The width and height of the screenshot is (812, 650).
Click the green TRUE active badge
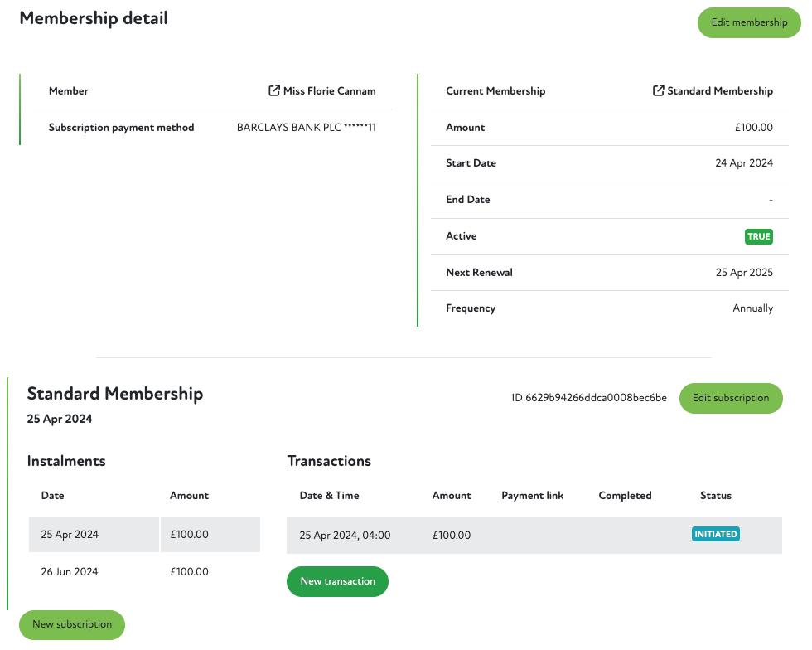(x=758, y=236)
